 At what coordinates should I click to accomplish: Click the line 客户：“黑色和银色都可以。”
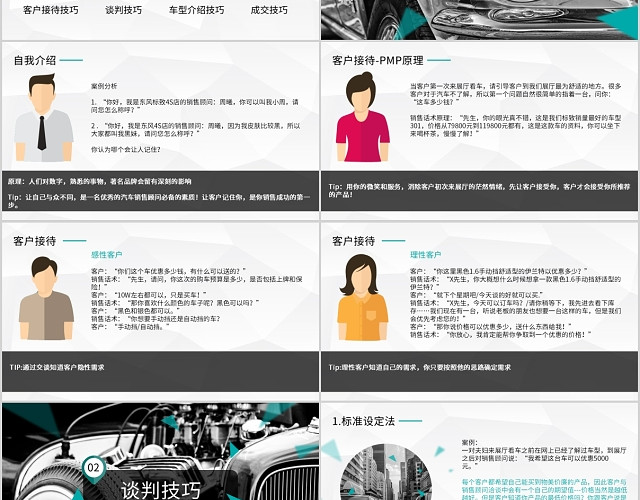click(x=136, y=311)
